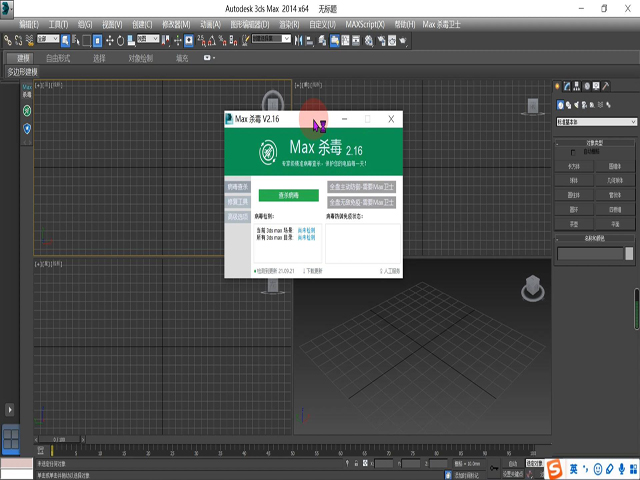Click 下载更新 link in Max 杀毒

pyautogui.click(x=313, y=271)
